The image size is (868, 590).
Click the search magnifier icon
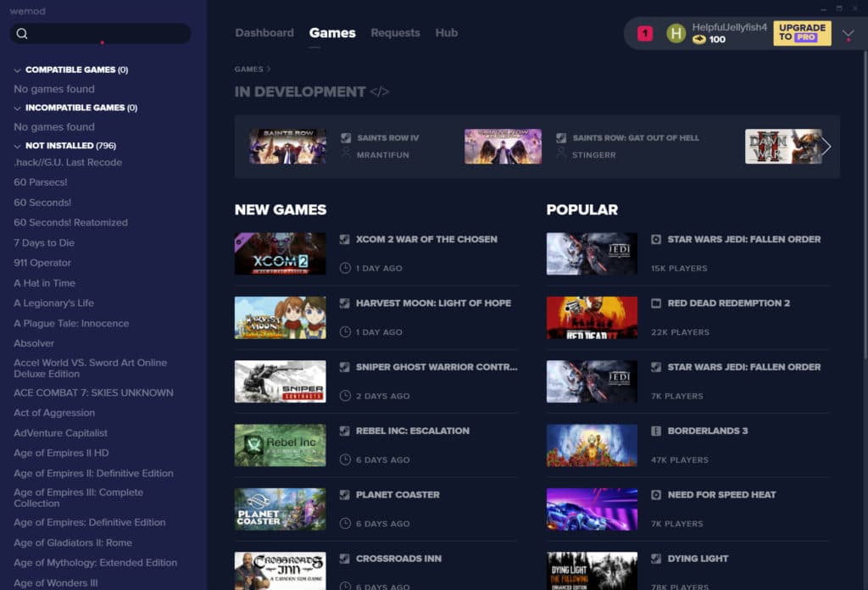(21, 34)
